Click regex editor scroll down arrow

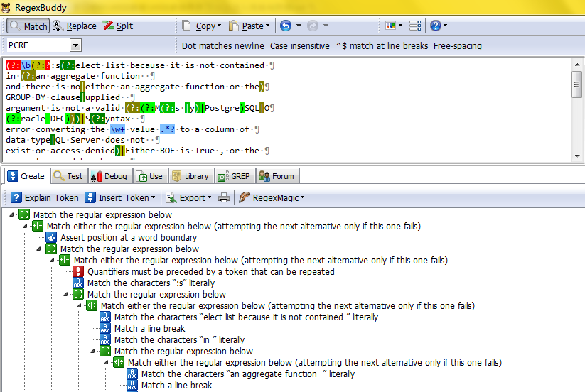(577, 156)
